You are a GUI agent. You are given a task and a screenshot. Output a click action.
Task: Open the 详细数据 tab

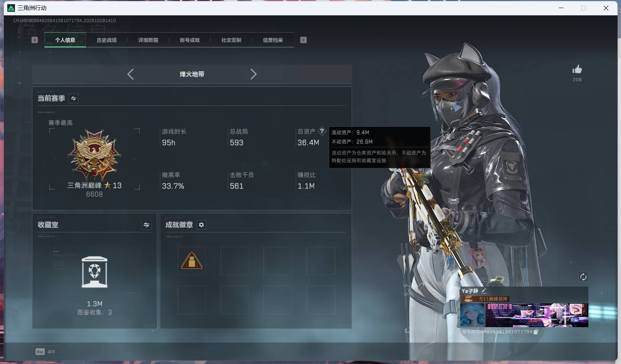(x=148, y=40)
